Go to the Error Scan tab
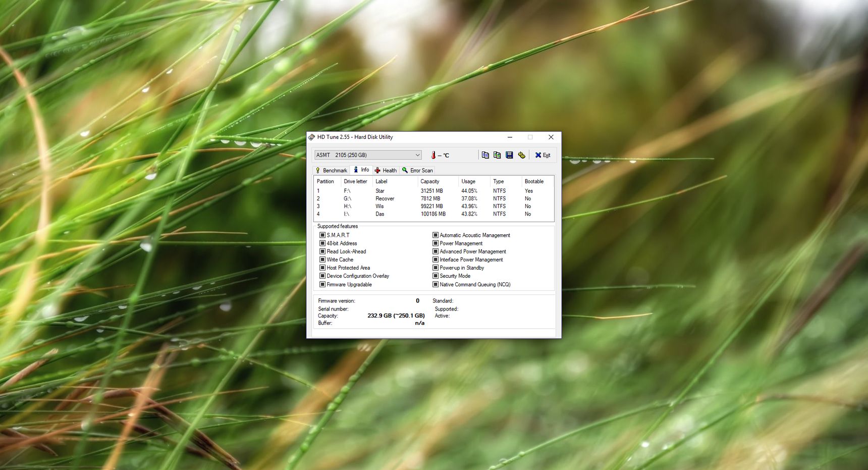The height and width of the screenshot is (470, 868). [417, 171]
